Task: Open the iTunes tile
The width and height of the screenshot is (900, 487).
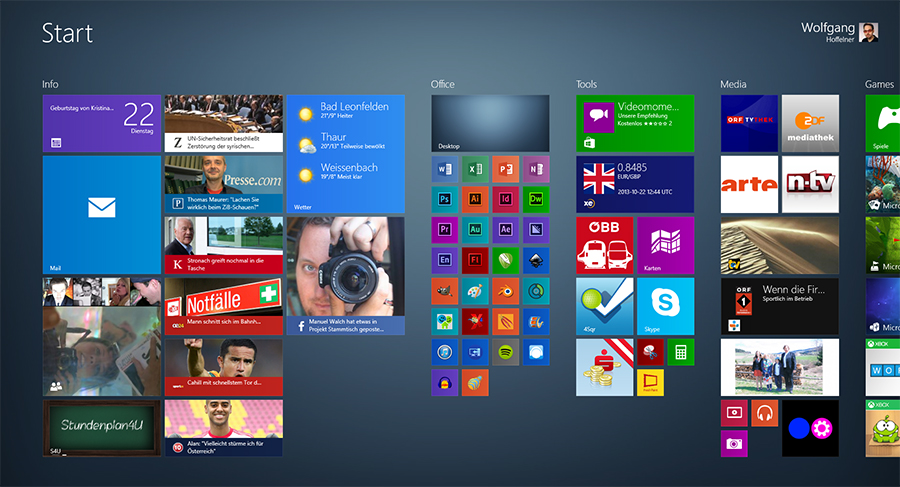Action: (445, 352)
